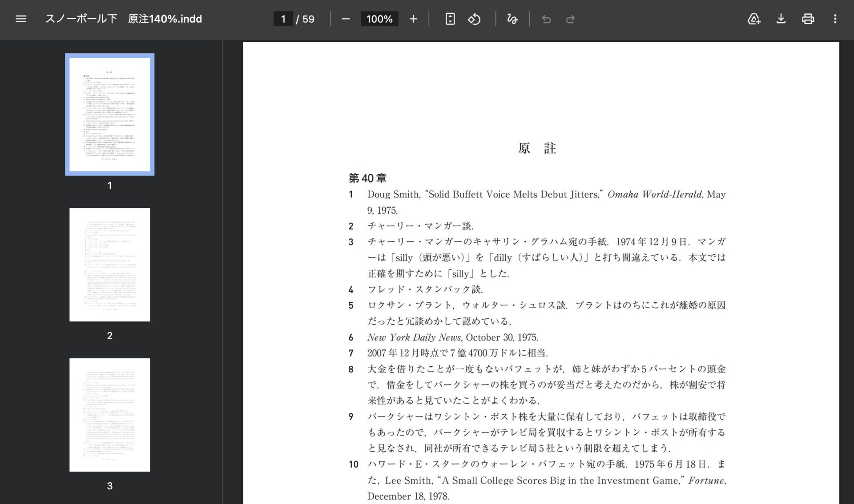Click the document title スノーボール下 原注140%.indd
The height and width of the screenshot is (504, 854).
pos(124,19)
